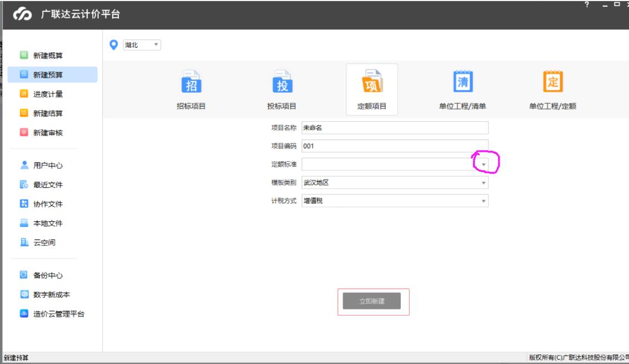Click the 协作文件 sidebar icon

[x=24, y=203]
